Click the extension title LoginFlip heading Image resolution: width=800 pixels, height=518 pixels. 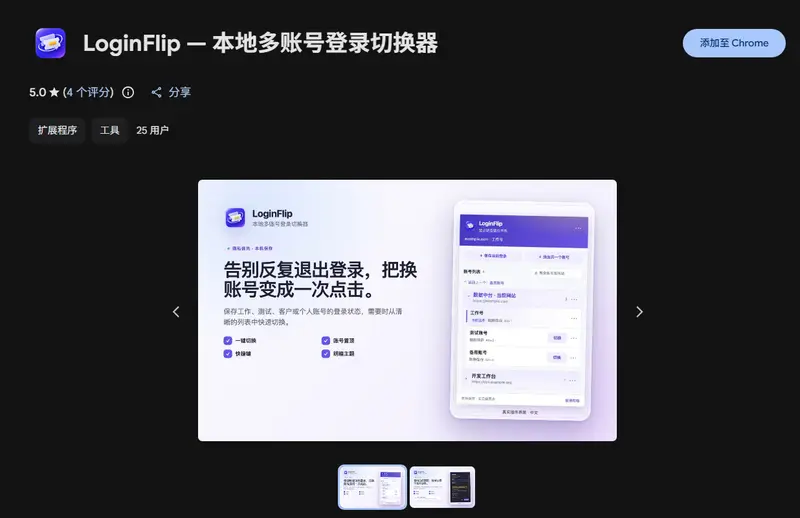[260, 43]
